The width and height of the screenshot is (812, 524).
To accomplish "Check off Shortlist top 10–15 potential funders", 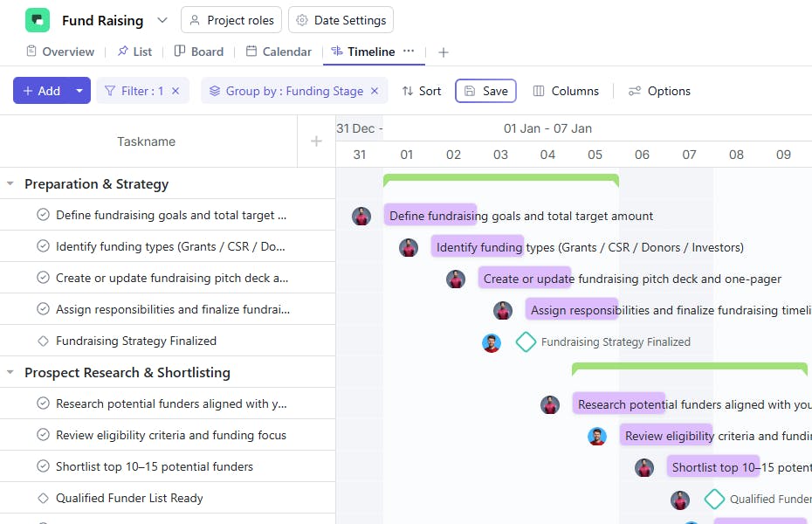I will (43, 466).
